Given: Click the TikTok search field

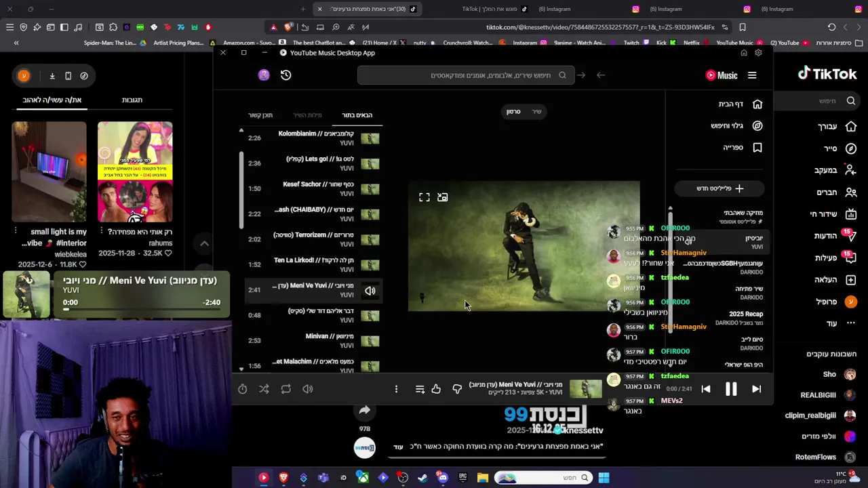Looking at the screenshot, I should click(817, 101).
